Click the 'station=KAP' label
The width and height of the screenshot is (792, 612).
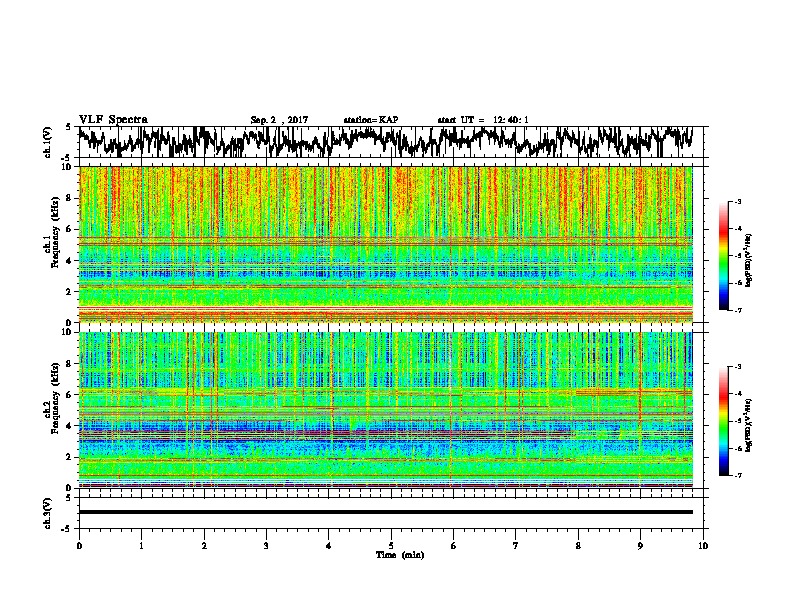point(371,120)
